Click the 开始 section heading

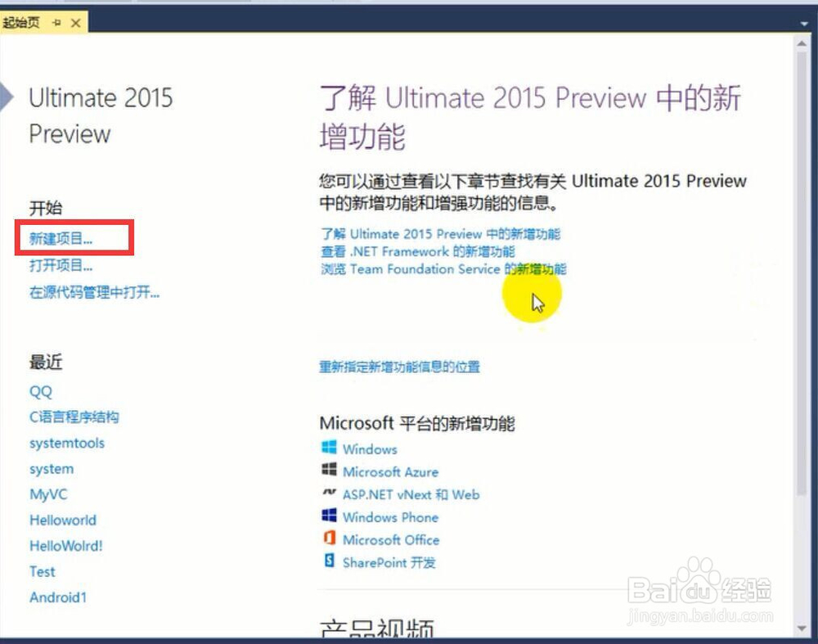[x=46, y=208]
